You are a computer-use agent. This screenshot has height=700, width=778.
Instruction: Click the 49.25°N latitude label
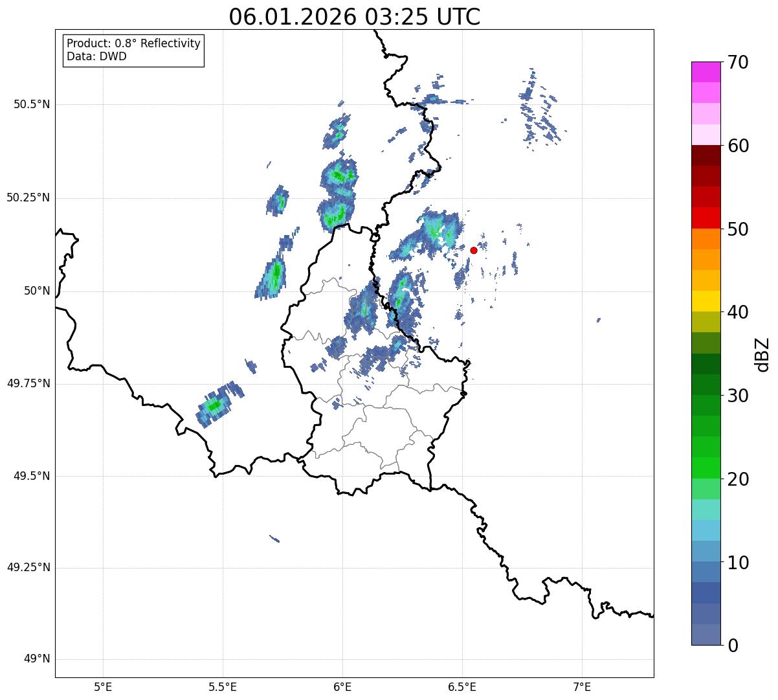click(28, 568)
